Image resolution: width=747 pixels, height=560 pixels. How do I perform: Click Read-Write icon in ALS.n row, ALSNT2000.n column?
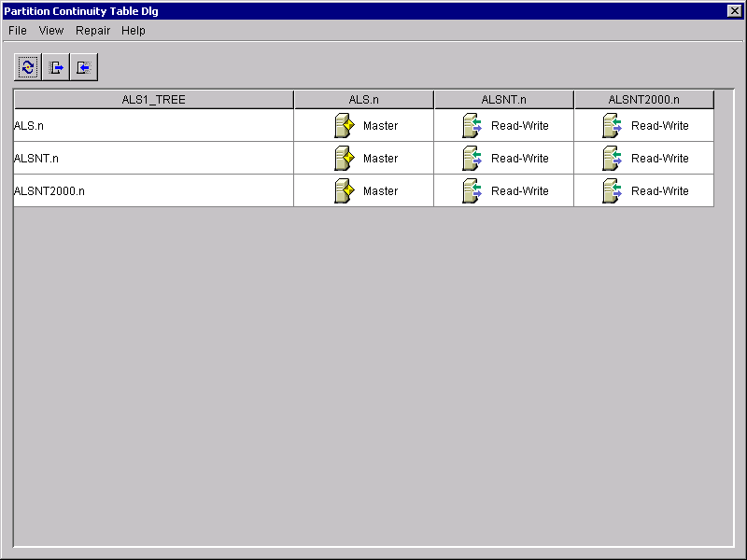click(x=613, y=126)
